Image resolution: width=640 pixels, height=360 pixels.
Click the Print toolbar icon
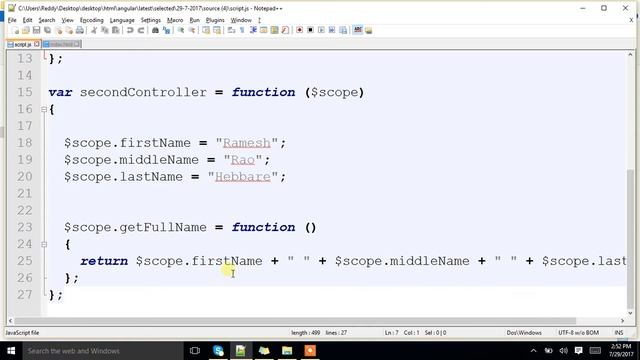click(80, 30)
